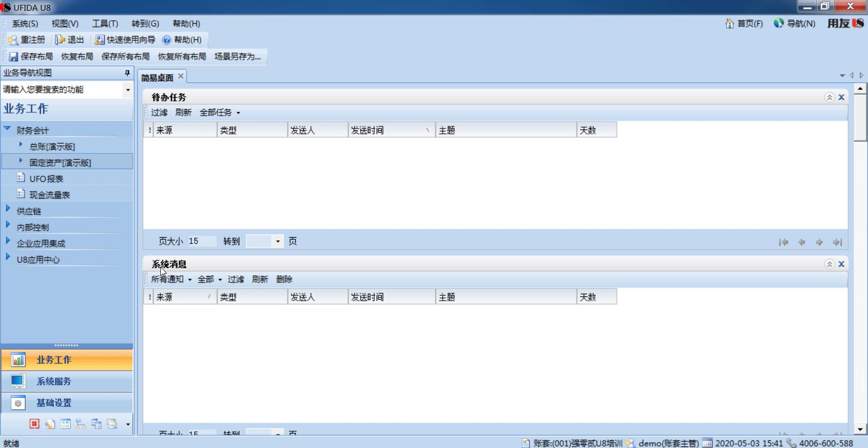Expand the 内部控制 tree node
868x448 pixels.
pyautogui.click(x=8, y=224)
